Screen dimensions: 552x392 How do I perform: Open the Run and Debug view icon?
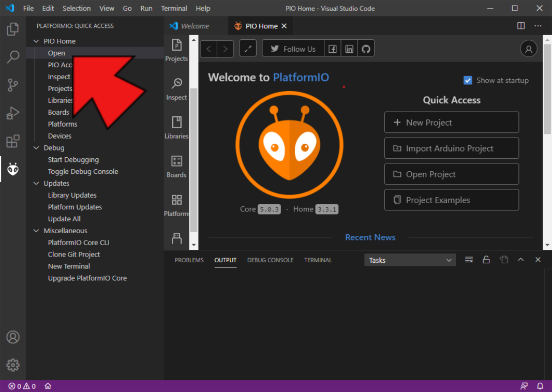tap(13, 113)
